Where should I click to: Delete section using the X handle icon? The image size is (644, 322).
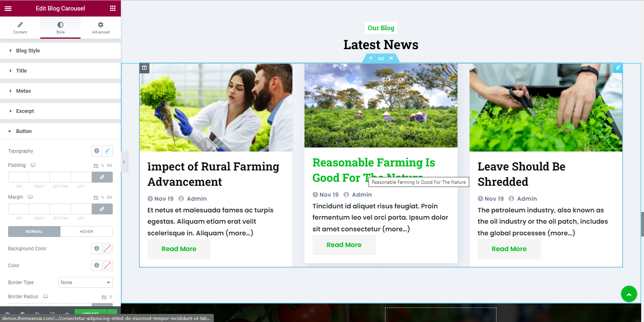(x=391, y=58)
